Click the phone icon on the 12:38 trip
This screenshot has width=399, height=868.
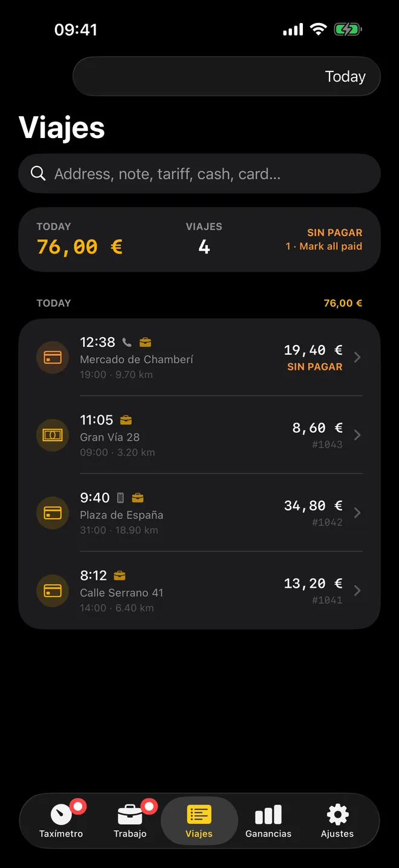tap(126, 342)
